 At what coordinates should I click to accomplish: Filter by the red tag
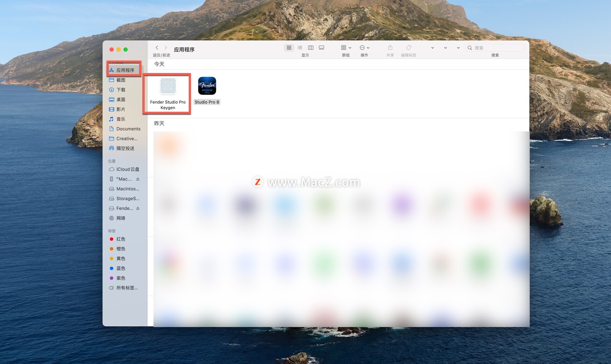pos(121,239)
